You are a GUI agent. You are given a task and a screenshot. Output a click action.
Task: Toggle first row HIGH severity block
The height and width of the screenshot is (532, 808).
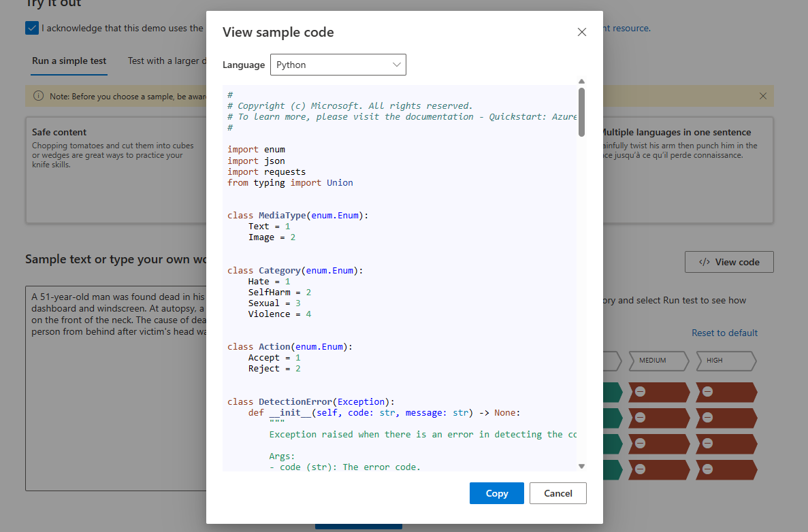[x=726, y=393]
